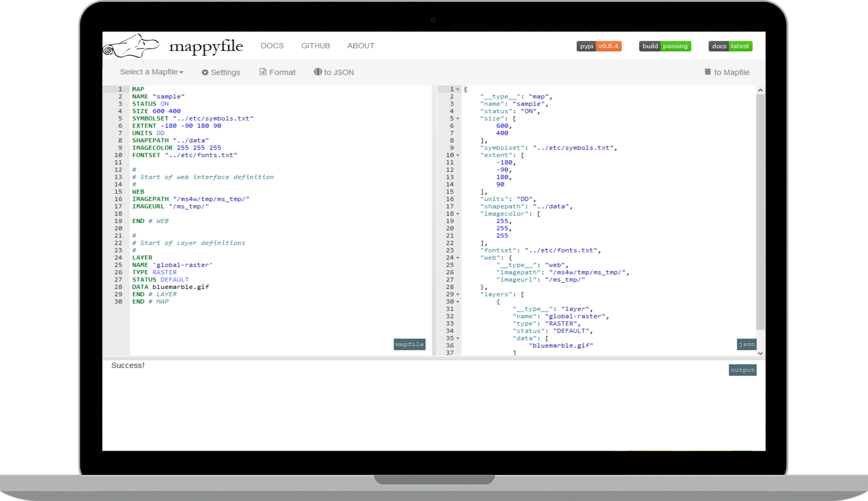Collapse the "imagecolor" fold arrow on line 18
The image size is (868, 501).
click(x=458, y=214)
